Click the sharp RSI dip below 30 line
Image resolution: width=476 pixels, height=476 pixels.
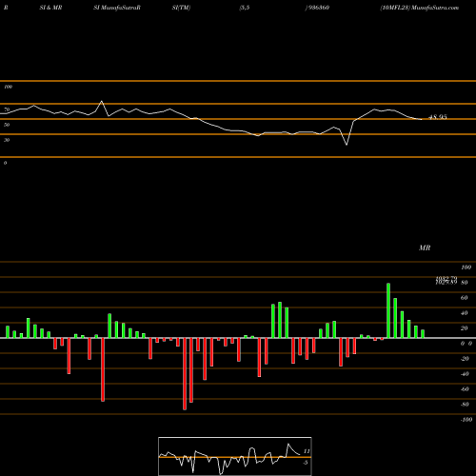tap(347, 145)
